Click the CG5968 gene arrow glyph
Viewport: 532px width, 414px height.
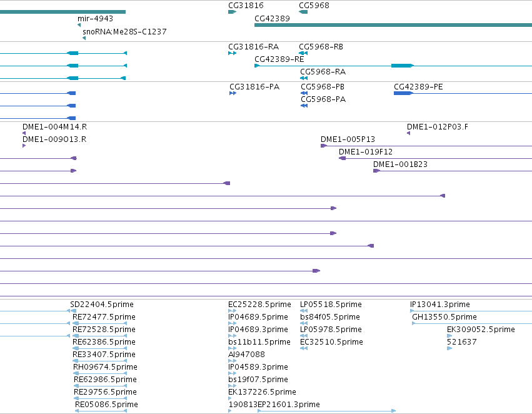(303, 13)
